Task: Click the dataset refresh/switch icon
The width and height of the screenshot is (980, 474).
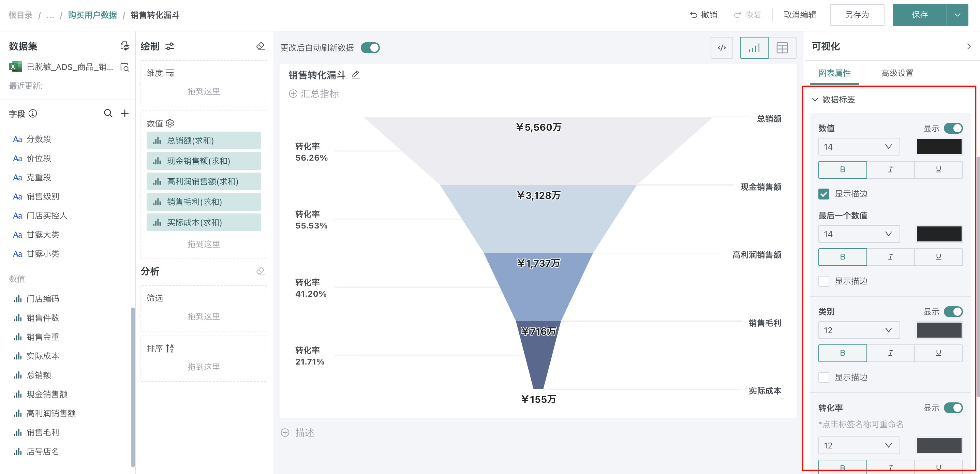Action: pyautogui.click(x=124, y=46)
